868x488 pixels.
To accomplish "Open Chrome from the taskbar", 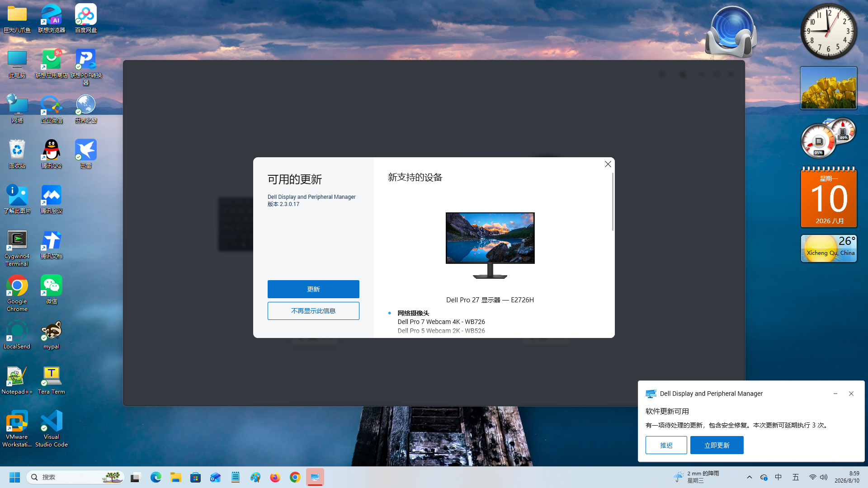I will pos(295,477).
